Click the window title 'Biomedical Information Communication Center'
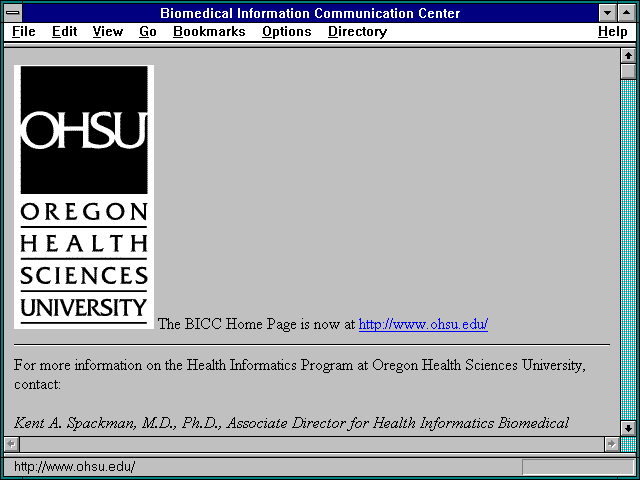640x480 pixels. click(x=310, y=13)
